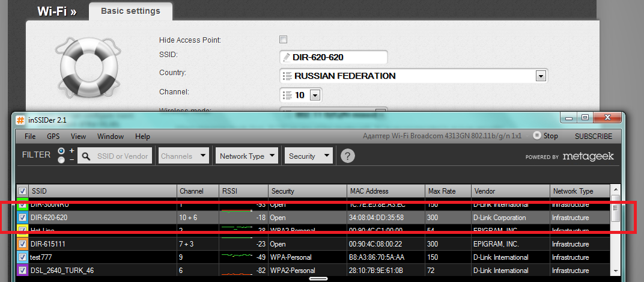Open the Country dropdown list
Image resolution: width=644 pixels, height=282 pixels.
click(541, 76)
